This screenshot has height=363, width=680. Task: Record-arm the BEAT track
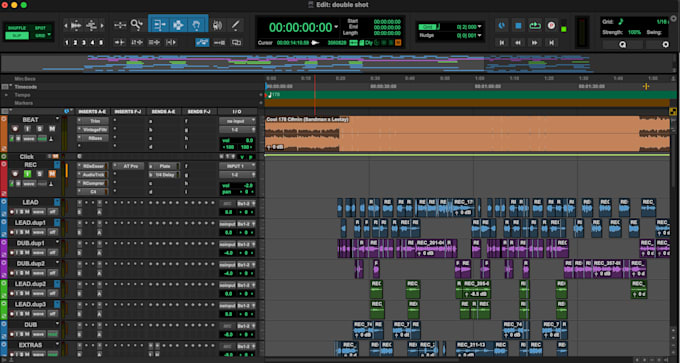(15, 129)
